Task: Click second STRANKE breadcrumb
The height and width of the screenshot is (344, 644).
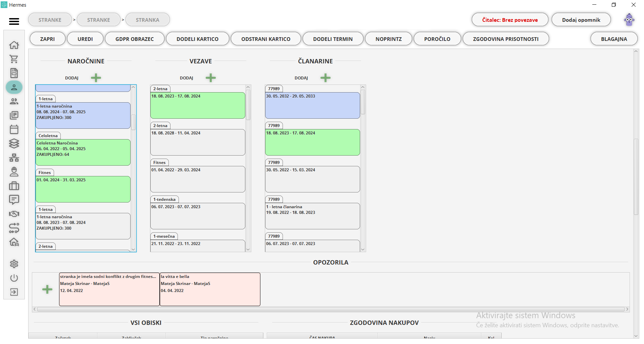Action: click(x=99, y=20)
